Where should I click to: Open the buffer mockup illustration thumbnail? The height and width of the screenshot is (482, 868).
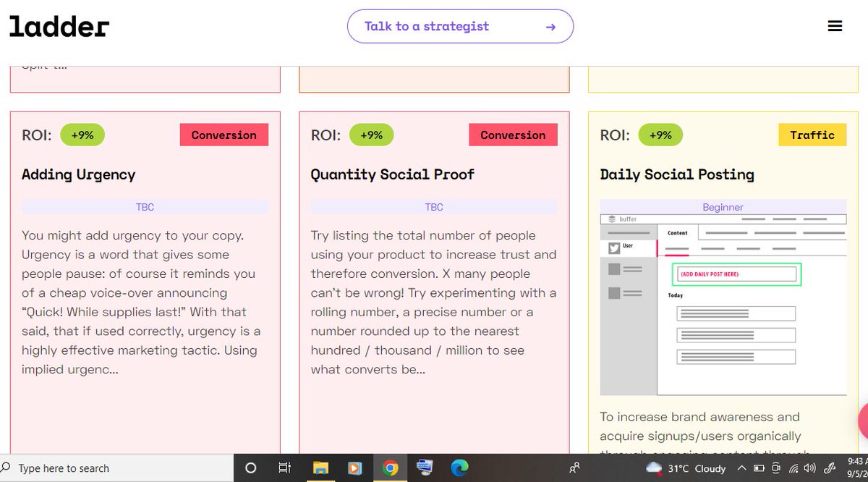(x=723, y=305)
